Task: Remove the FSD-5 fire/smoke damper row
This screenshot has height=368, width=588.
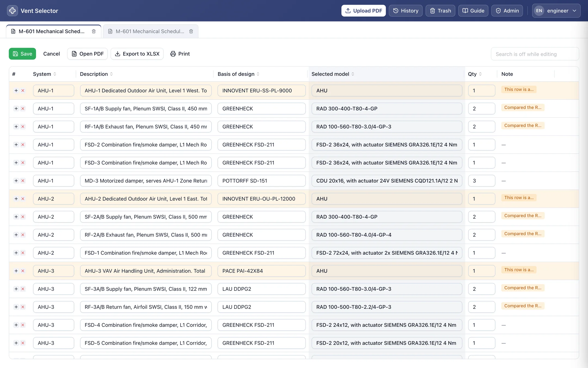Action: pos(23,343)
